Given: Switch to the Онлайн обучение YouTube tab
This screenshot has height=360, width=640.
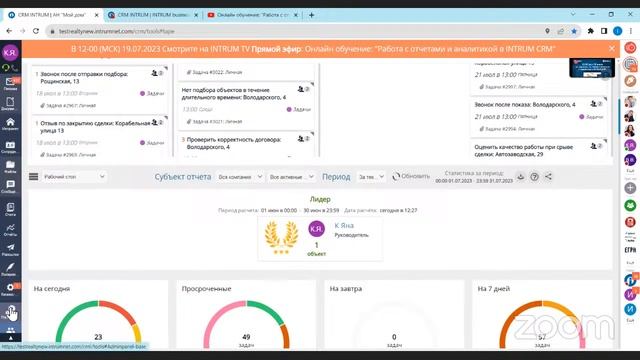Looking at the screenshot, I should click(x=253, y=15).
